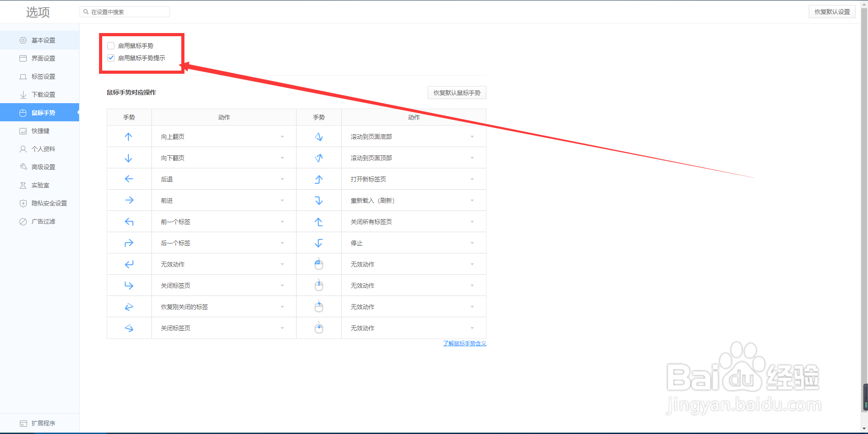Click the up arrow gesture icon
This screenshot has height=434, width=868.
pos(128,137)
